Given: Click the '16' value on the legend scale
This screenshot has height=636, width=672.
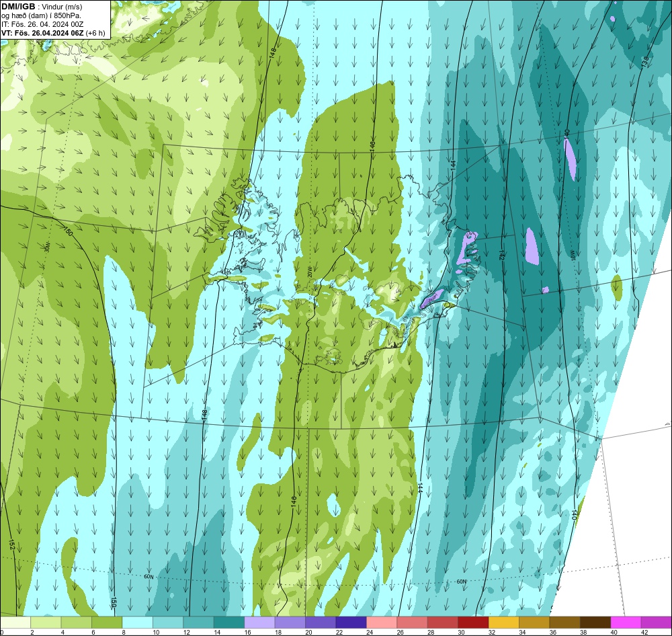Looking at the screenshot, I should tap(248, 632).
